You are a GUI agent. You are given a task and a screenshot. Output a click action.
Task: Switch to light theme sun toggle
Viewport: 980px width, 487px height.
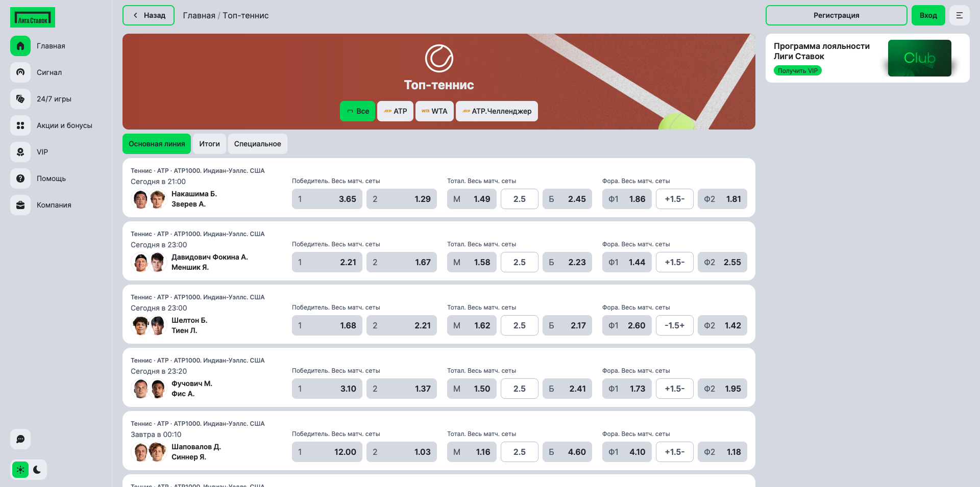coord(20,470)
